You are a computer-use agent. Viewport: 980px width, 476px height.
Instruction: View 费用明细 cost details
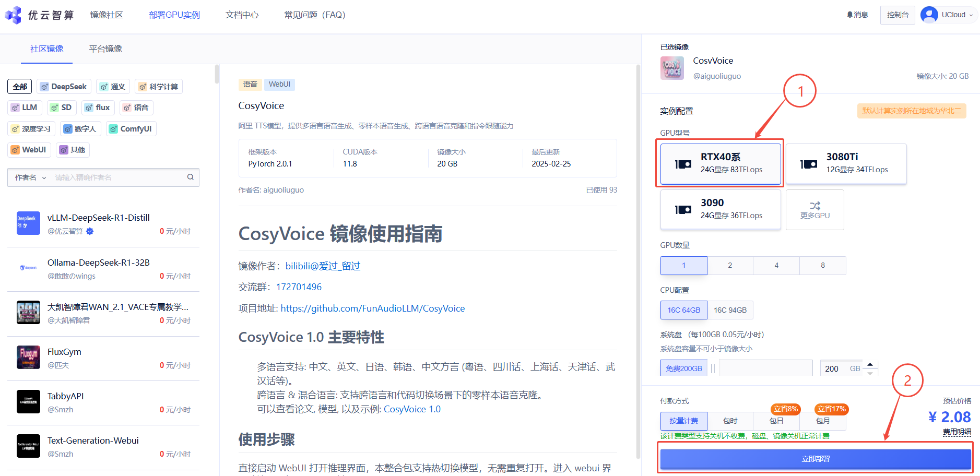pos(957,432)
